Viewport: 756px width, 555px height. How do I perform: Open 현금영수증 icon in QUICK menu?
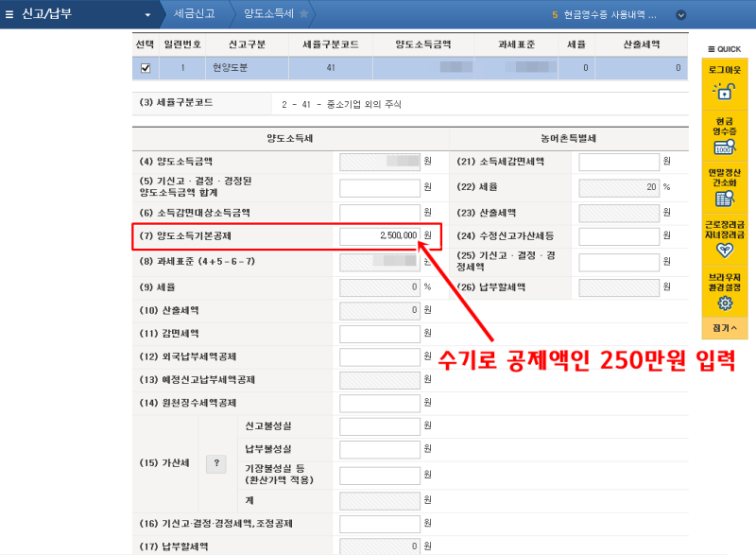pos(724,147)
